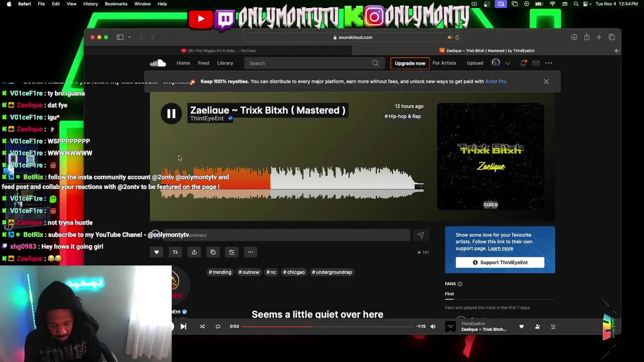The height and width of the screenshot is (362, 644).
Task: Like the track with heart button
Action: click(156, 252)
